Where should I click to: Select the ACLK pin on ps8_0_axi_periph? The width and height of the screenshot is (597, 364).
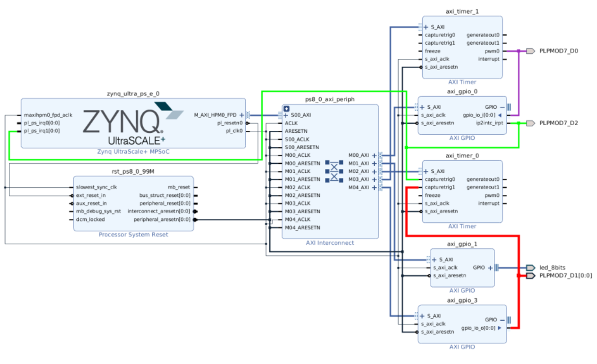click(x=291, y=123)
